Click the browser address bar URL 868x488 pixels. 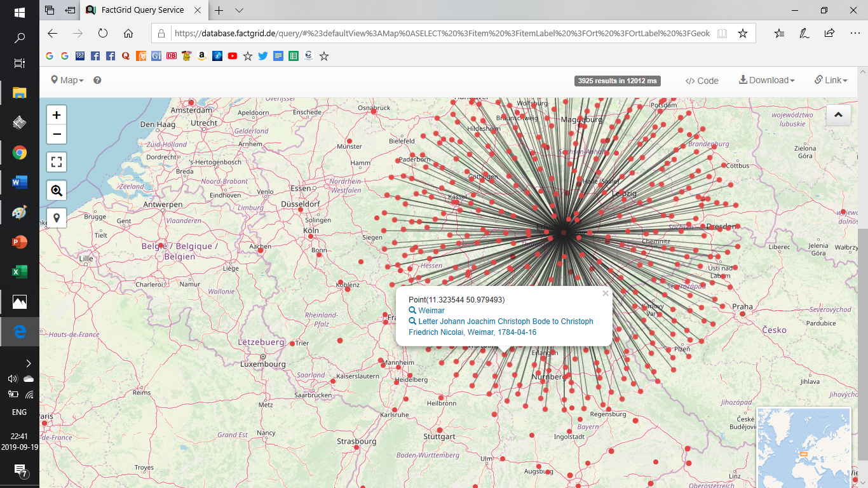click(x=442, y=33)
